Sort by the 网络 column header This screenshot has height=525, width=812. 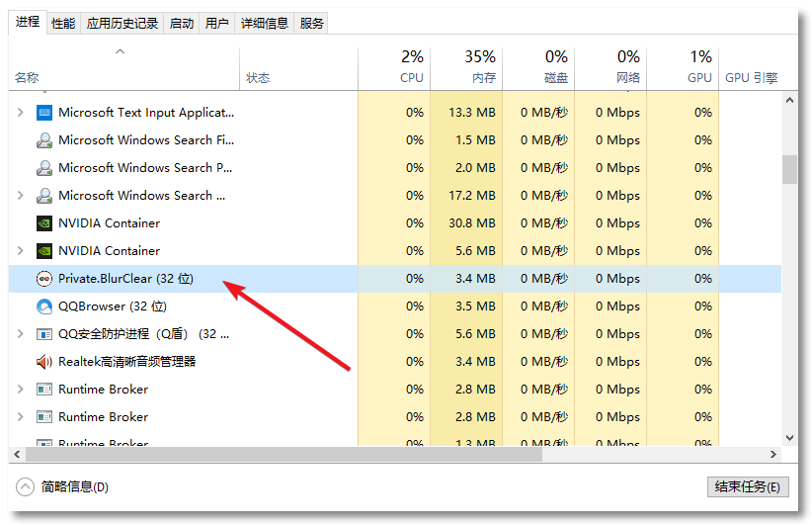(x=610, y=69)
